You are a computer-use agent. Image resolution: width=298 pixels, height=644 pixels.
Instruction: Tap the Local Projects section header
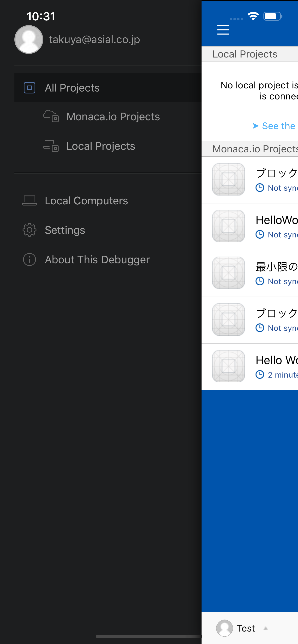pyautogui.click(x=250, y=54)
